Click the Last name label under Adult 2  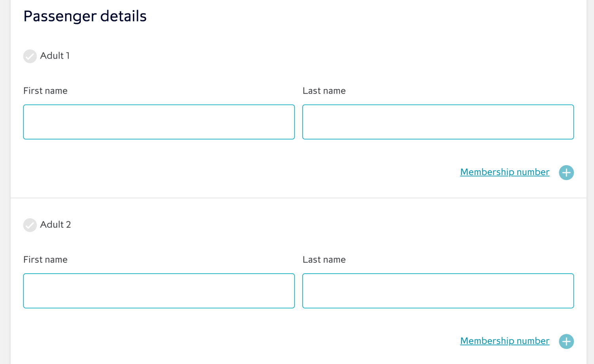pos(324,259)
